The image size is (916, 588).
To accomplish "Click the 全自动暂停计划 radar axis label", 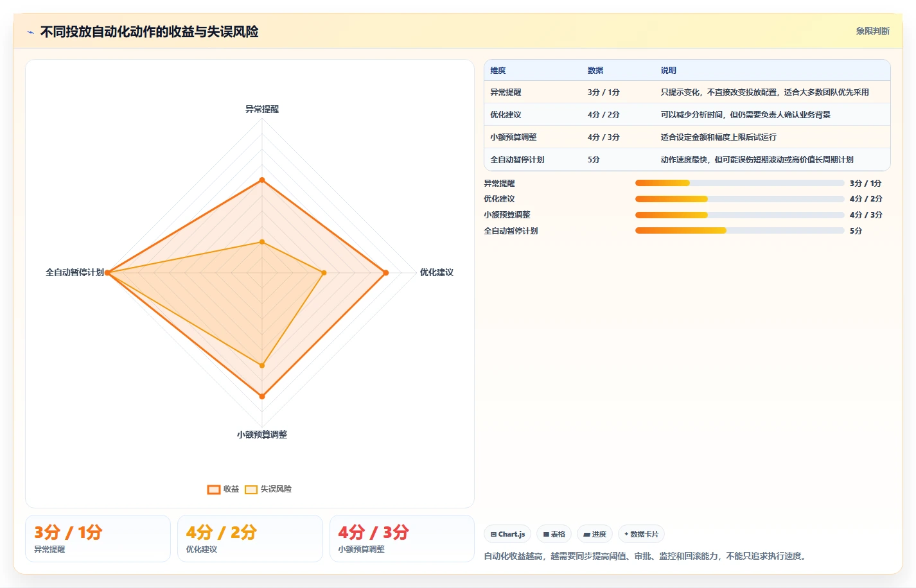I will pyautogui.click(x=75, y=272).
